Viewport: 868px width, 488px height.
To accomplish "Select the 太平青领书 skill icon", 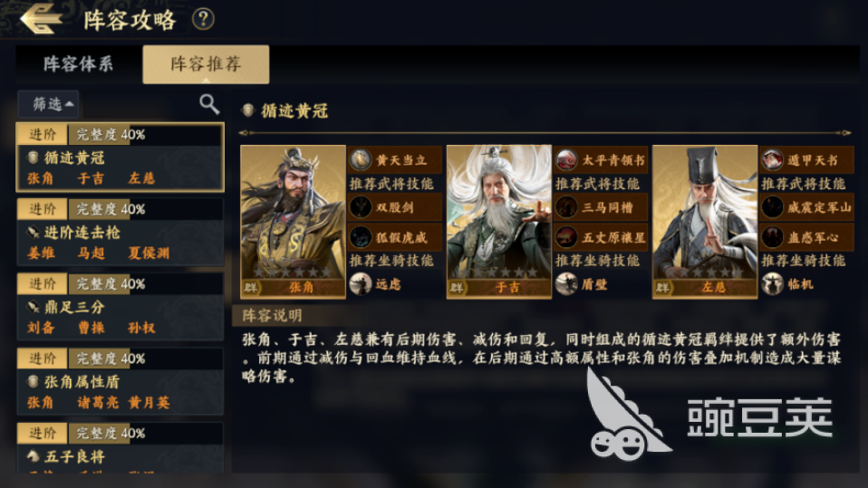I will point(566,160).
